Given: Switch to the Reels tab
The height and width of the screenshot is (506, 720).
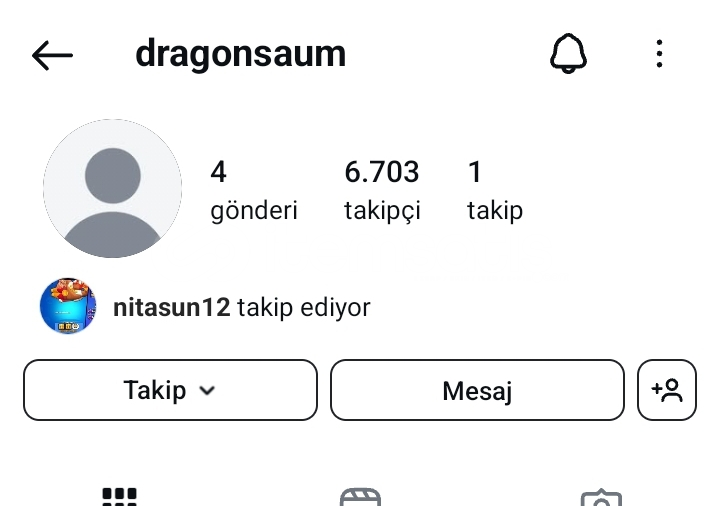Looking at the screenshot, I should pos(360,497).
